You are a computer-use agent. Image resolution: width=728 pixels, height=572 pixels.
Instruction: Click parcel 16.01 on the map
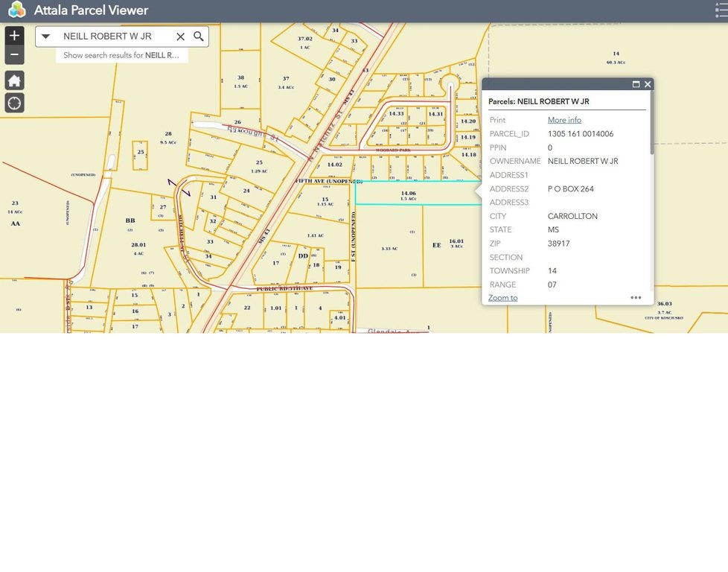[x=456, y=241]
